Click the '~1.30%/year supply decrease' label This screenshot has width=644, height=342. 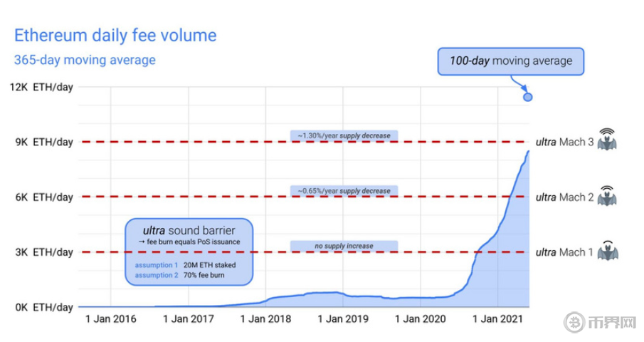(344, 135)
